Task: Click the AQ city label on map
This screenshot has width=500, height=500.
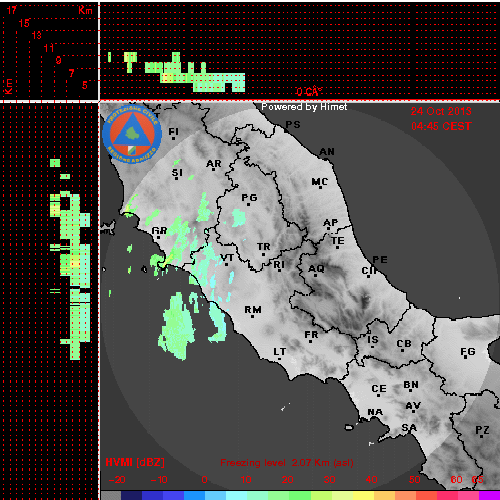Action: pos(316,269)
